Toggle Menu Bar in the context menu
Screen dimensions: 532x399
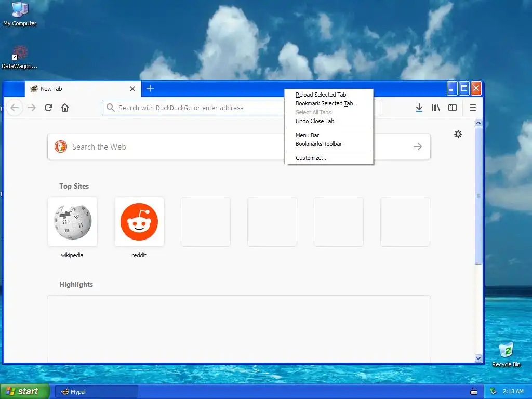coord(329,135)
